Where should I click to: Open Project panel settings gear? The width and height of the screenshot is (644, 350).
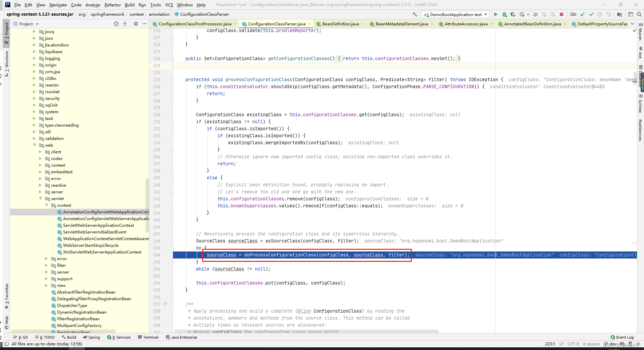(x=136, y=24)
